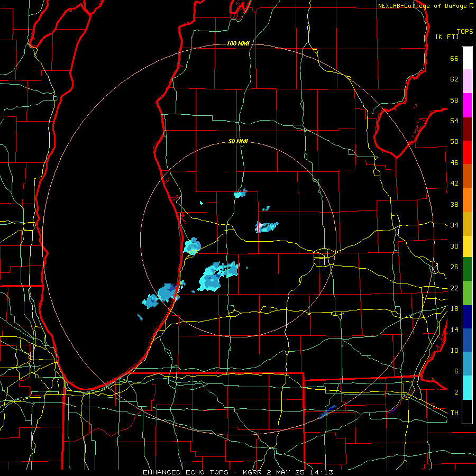This screenshot has width=476, height=476.
Task: Click the magenta legend swatch
Action: [467, 105]
